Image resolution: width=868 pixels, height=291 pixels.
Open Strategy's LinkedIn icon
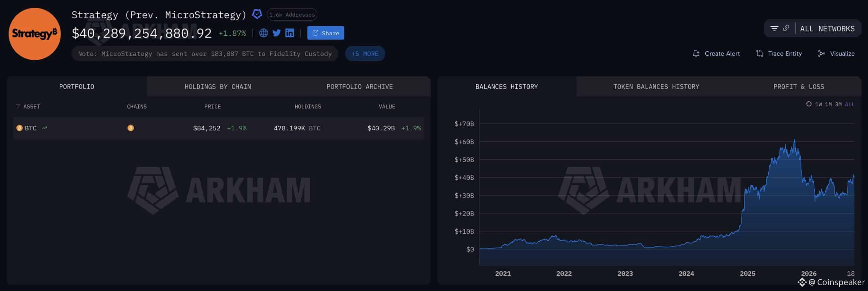(x=290, y=33)
